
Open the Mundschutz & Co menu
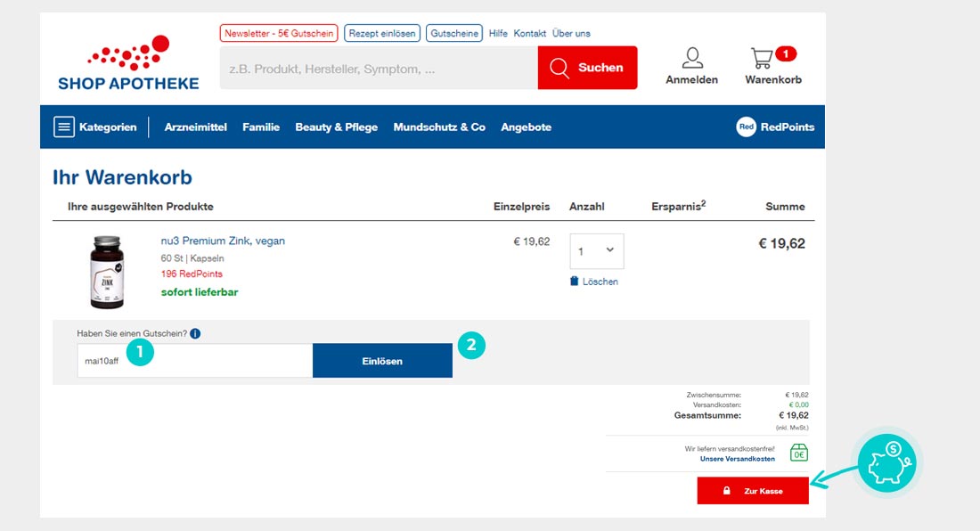[439, 127]
